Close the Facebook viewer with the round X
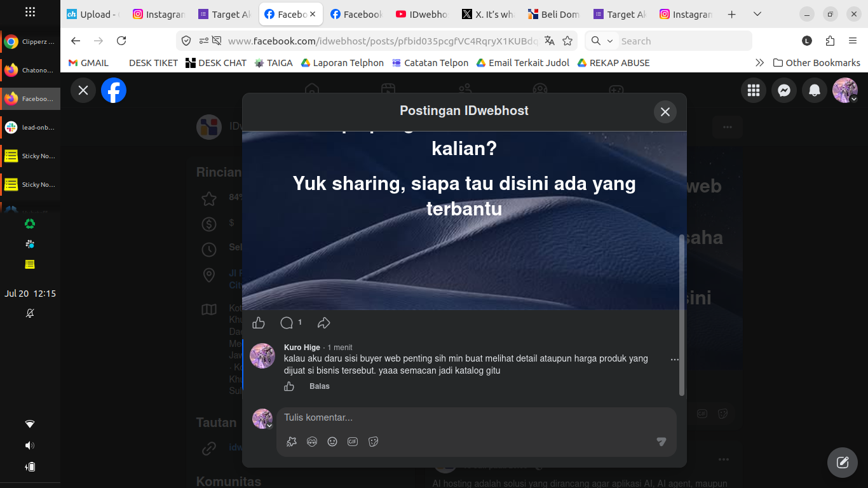The height and width of the screenshot is (488, 868). [x=83, y=90]
